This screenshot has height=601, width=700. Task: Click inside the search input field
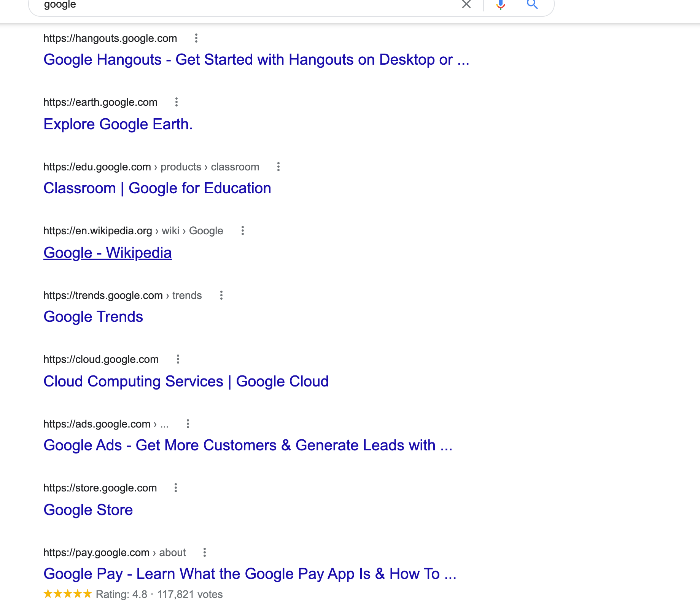pyautogui.click(x=228, y=5)
